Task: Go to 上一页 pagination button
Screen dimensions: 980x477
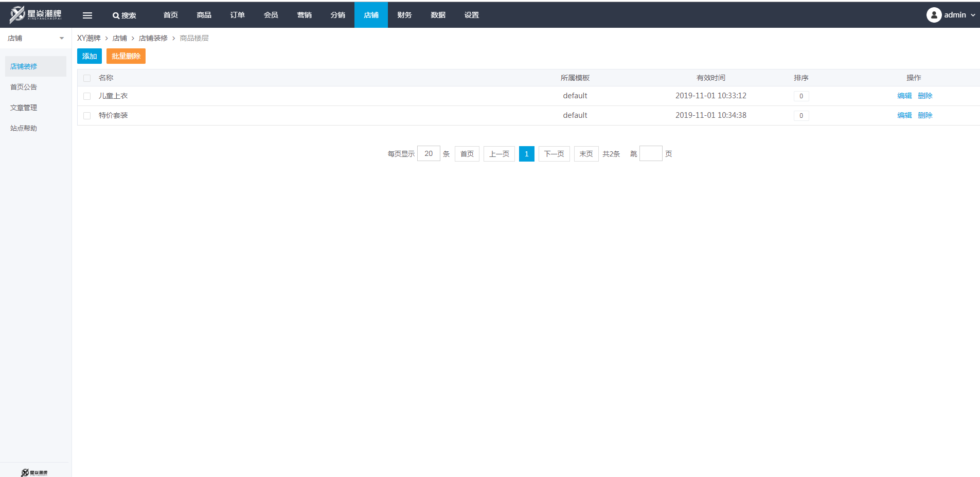Action: [x=499, y=154]
